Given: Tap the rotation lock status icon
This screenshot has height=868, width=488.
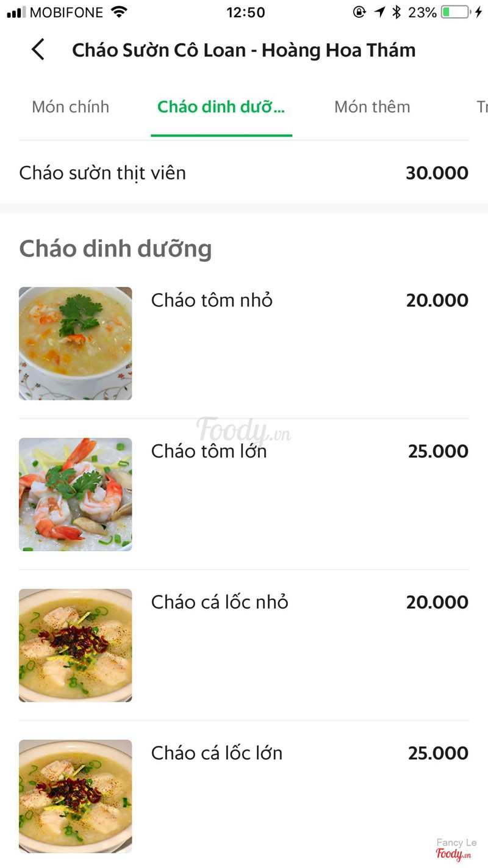Looking at the screenshot, I should (x=359, y=12).
